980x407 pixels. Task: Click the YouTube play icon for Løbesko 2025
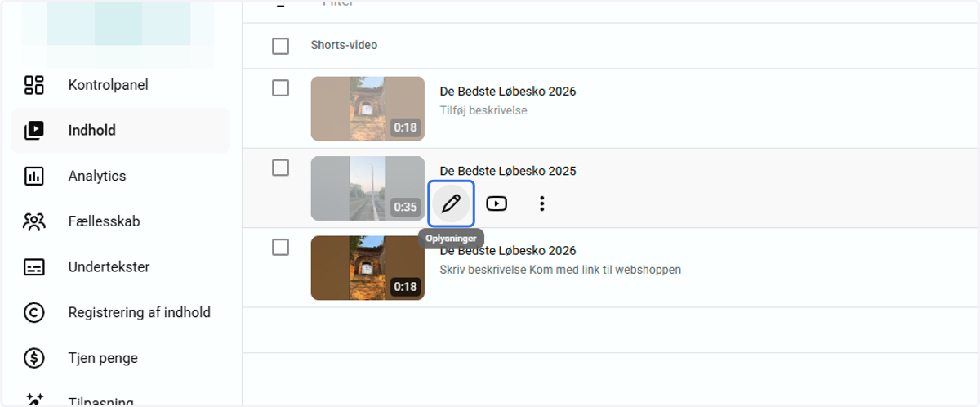tap(497, 203)
